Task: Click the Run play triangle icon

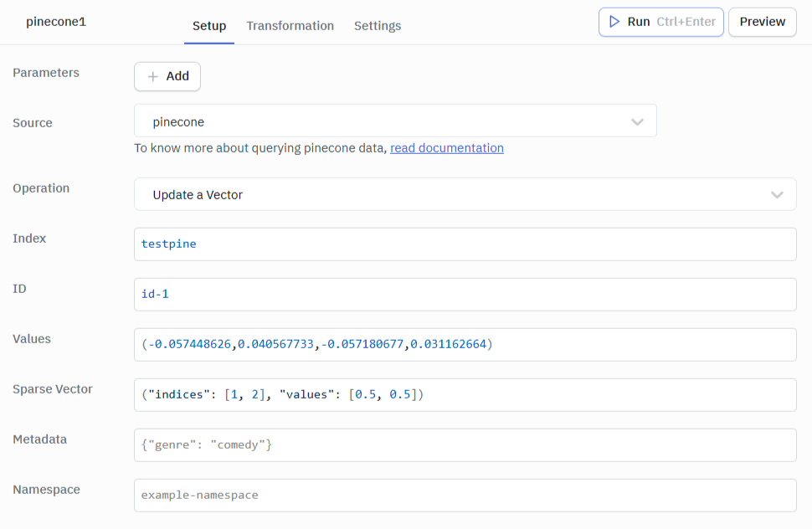Action: [x=614, y=22]
